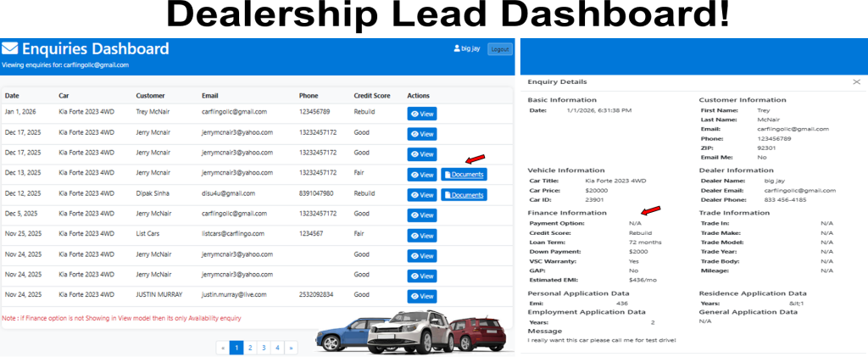Click the next page arrow in pagination

coord(291,347)
